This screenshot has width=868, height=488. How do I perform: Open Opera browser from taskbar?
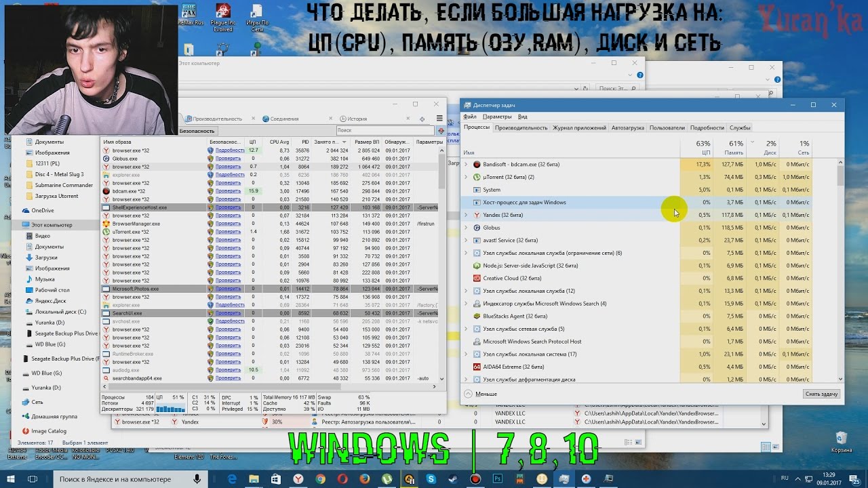coord(342,479)
